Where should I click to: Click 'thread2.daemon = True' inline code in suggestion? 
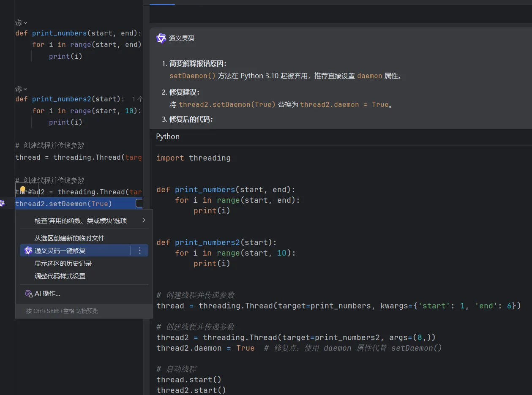point(344,104)
